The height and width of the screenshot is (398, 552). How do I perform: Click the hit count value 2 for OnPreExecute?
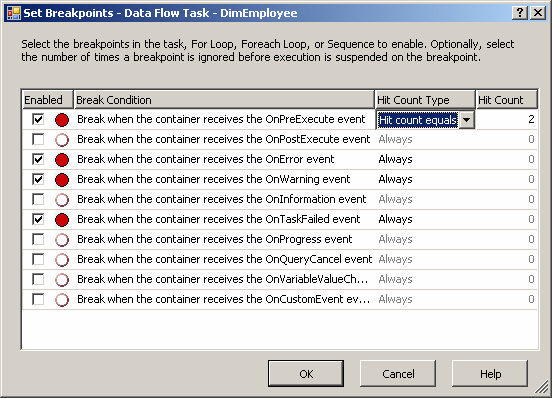pos(531,119)
